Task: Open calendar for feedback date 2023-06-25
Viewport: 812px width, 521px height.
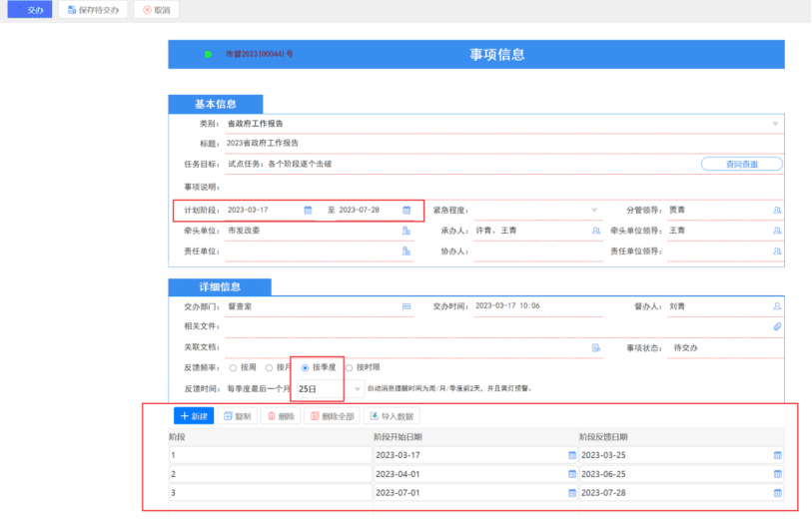Action: tap(777, 474)
